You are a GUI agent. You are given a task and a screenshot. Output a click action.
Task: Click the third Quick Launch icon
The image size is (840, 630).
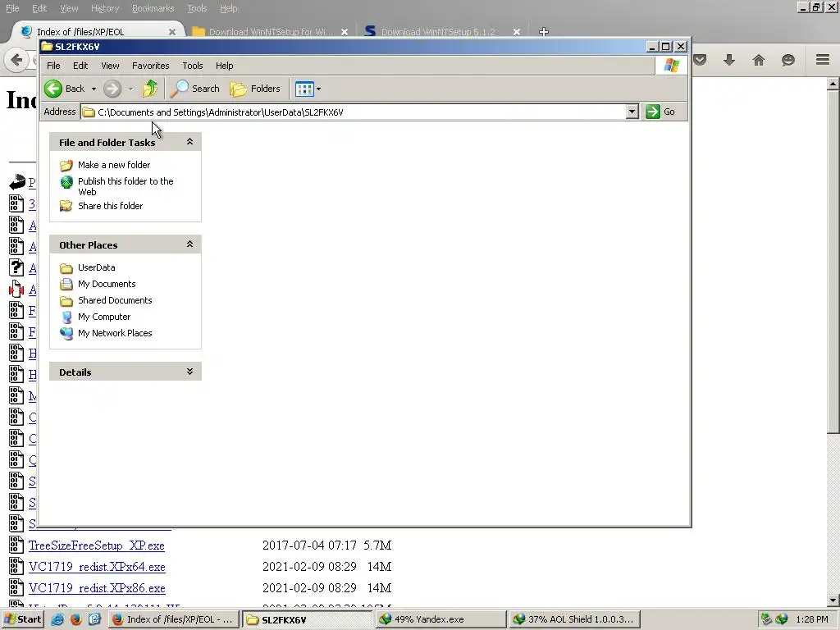[95, 619]
